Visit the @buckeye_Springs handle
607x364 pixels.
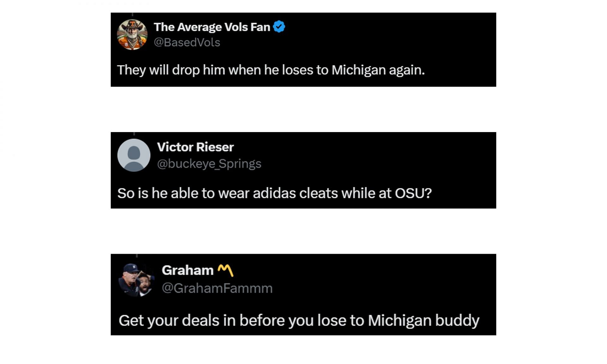(x=209, y=164)
